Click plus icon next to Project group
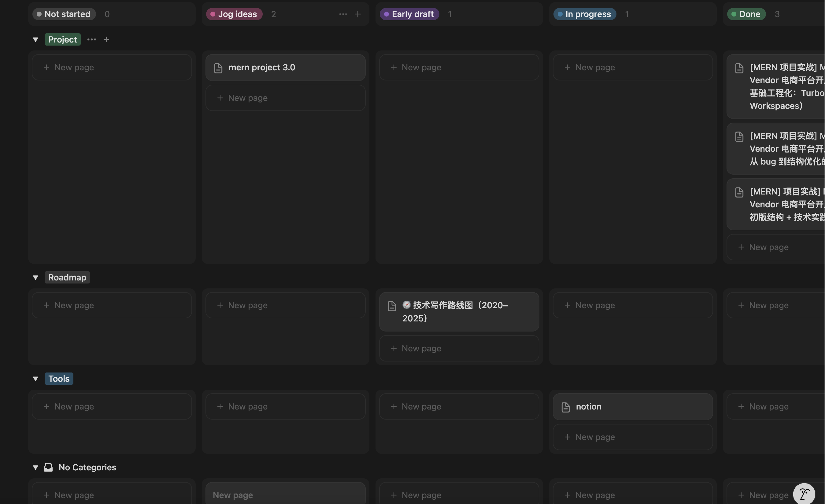 [x=106, y=39]
